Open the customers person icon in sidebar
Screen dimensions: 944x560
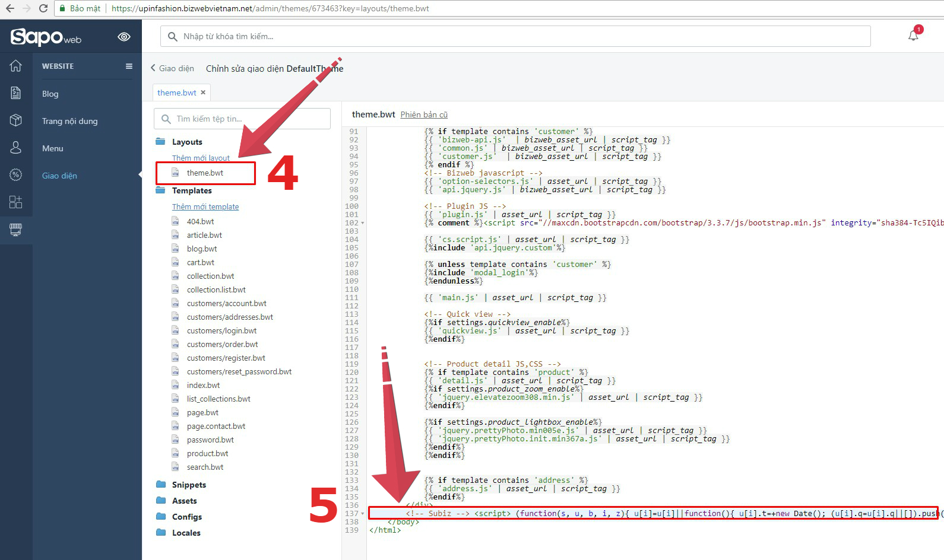tap(16, 148)
